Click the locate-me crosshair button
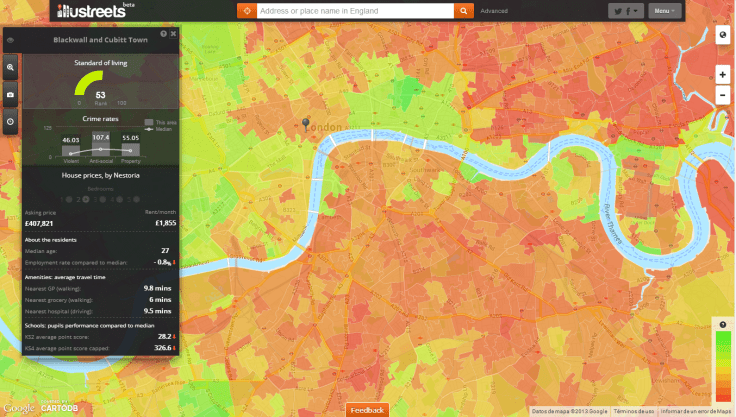736x417 pixels. tap(246, 11)
